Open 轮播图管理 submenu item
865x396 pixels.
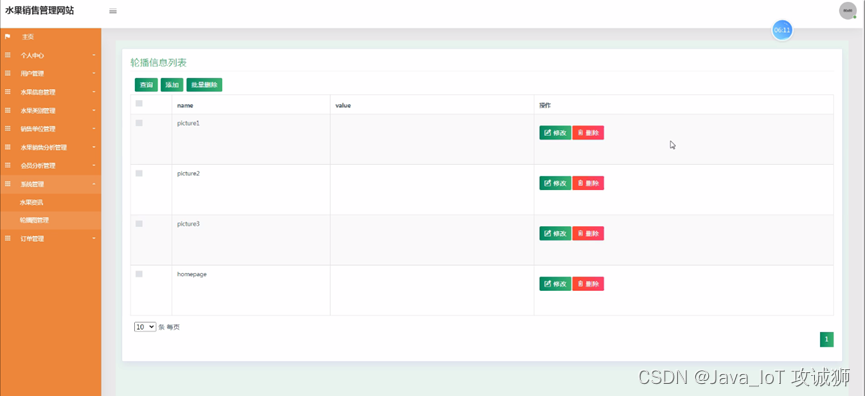(34, 220)
